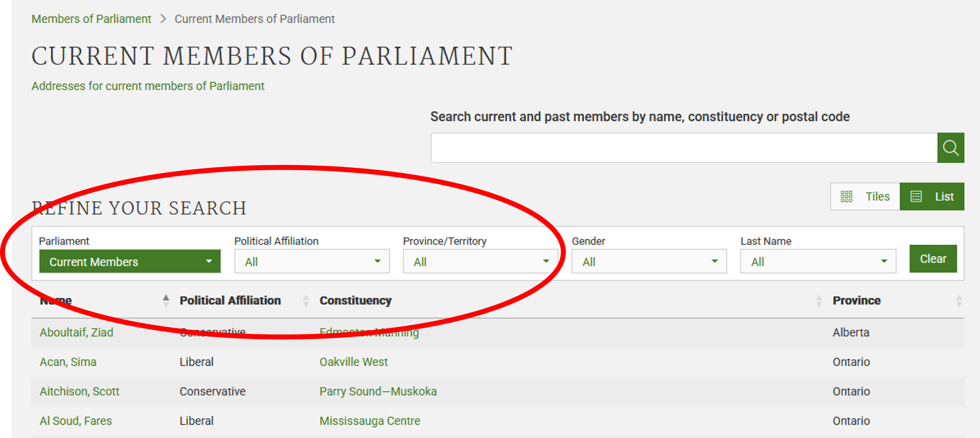Click the Constituency column sort icon

[819, 300]
